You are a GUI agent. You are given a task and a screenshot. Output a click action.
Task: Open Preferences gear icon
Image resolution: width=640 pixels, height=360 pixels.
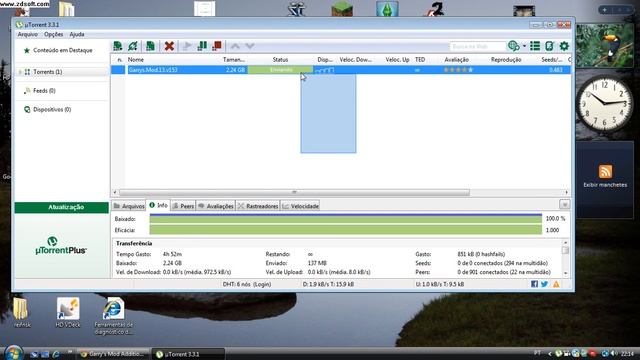pyautogui.click(x=564, y=46)
